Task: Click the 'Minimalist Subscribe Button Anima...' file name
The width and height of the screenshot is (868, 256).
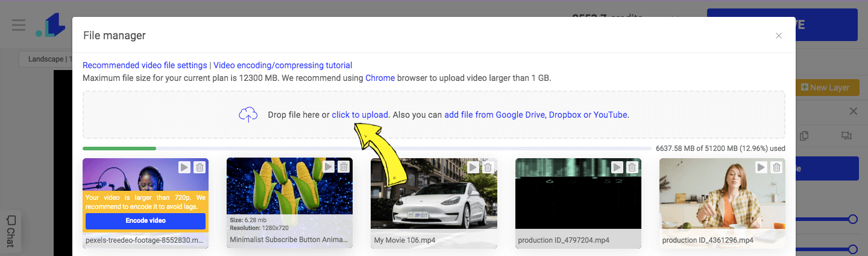Action: point(289,240)
